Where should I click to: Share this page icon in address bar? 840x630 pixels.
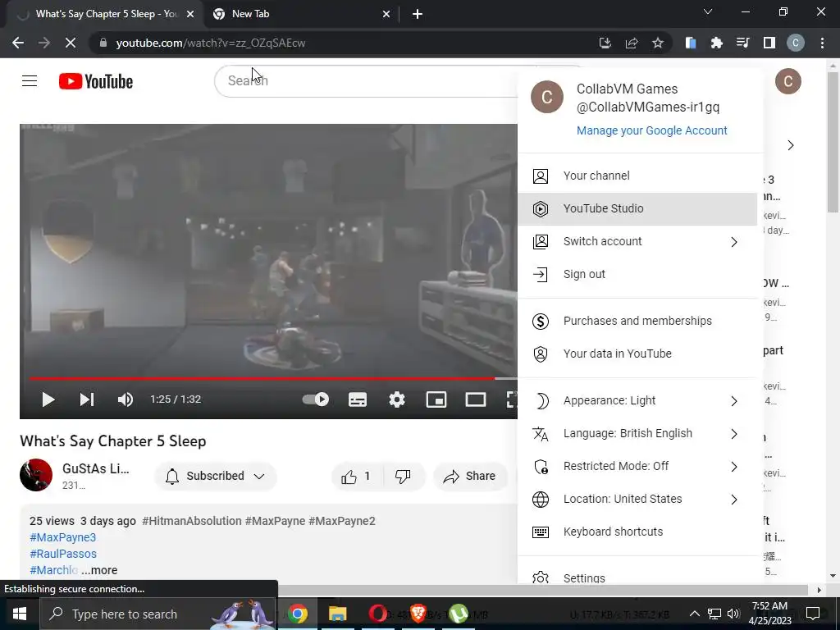tap(632, 43)
